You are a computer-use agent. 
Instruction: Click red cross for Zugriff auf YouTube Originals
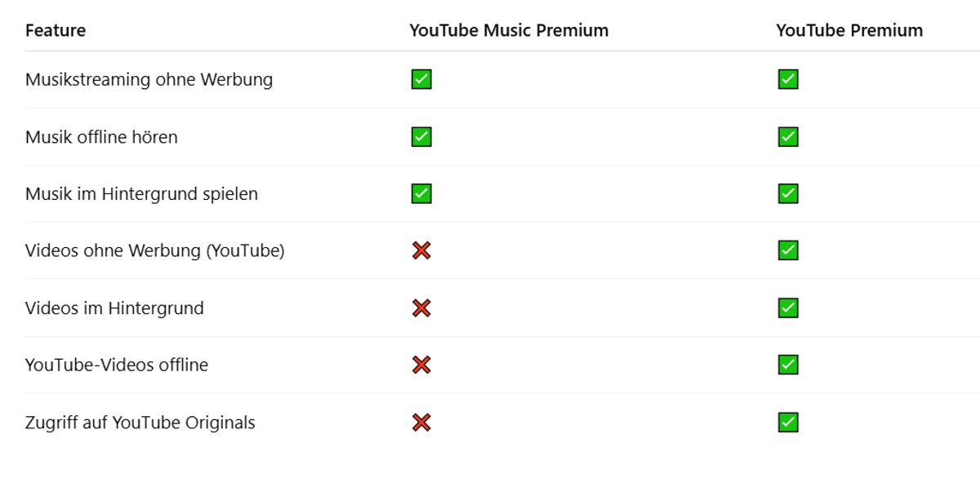[x=421, y=422]
